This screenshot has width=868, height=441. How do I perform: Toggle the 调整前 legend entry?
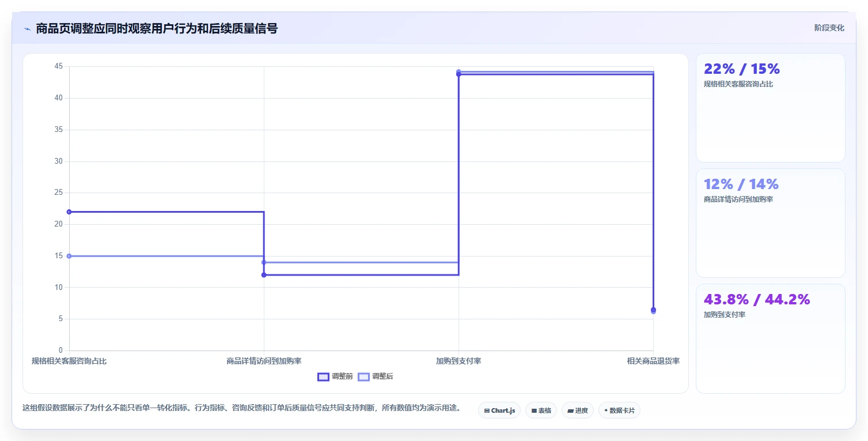point(335,376)
